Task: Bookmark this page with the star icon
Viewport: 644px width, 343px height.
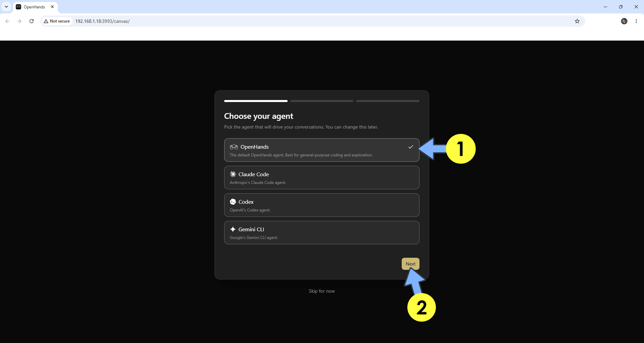Action: click(577, 21)
